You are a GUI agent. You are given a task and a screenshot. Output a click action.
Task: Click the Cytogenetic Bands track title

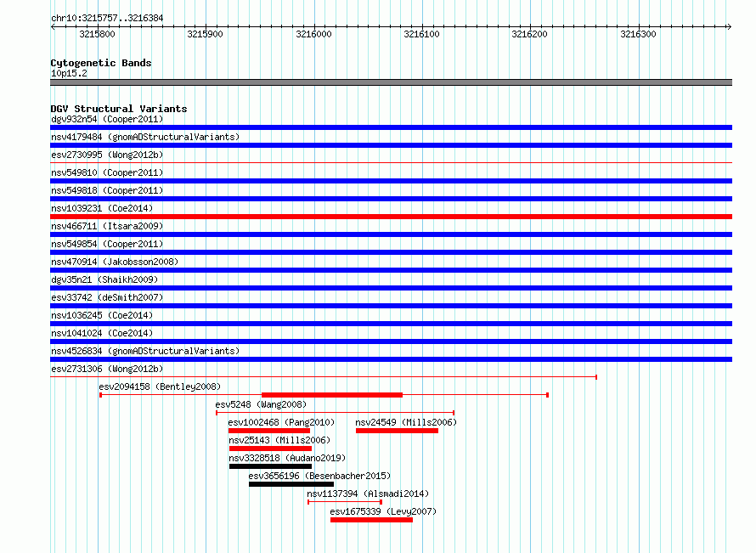101,63
